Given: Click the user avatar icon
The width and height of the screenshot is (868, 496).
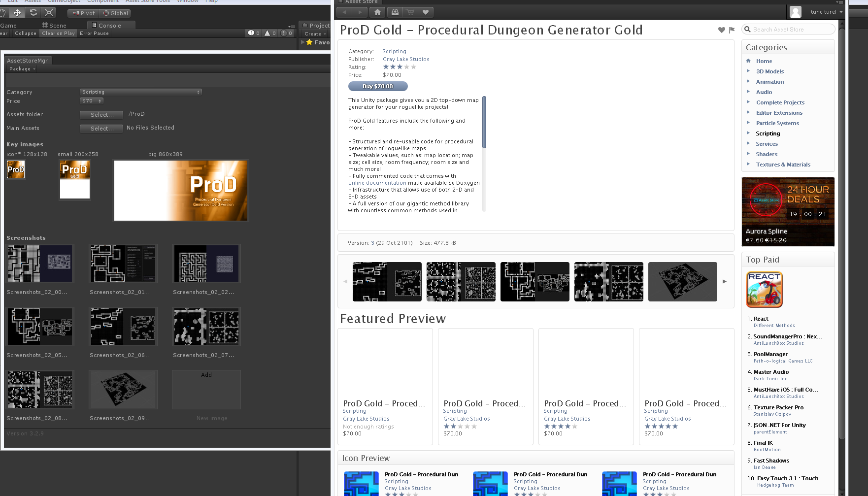Looking at the screenshot, I should coord(796,12).
